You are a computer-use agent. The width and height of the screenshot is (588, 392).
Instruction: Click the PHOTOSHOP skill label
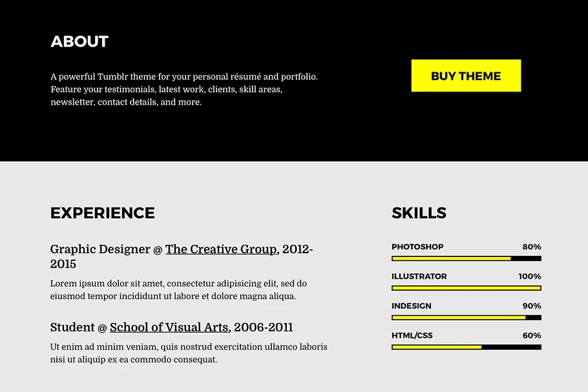417,247
